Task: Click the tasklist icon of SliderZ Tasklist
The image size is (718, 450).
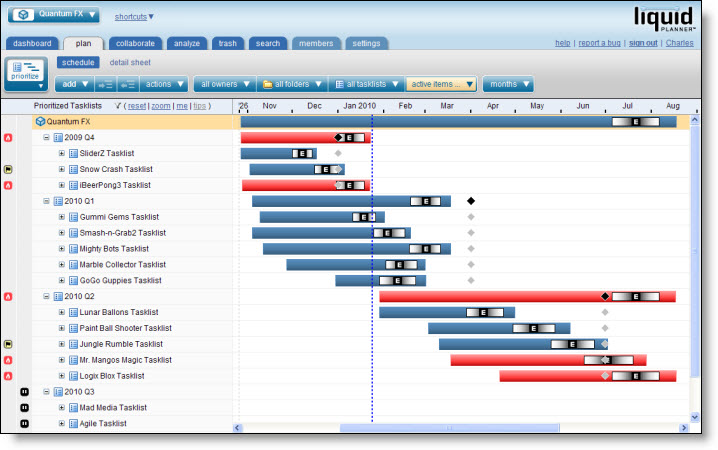Action: (73, 153)
